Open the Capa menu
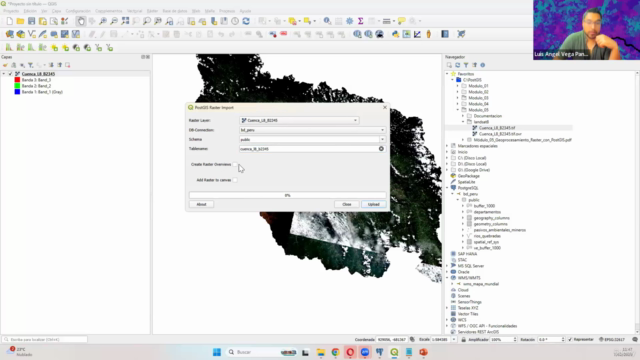This screenshot has height=360, width=640. point(56,11)
